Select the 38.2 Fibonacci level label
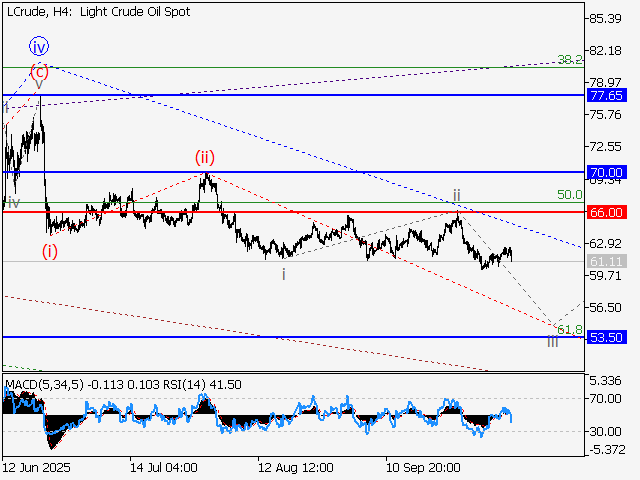The width and height of the screenshot is (640, 480). pos(569,60)
